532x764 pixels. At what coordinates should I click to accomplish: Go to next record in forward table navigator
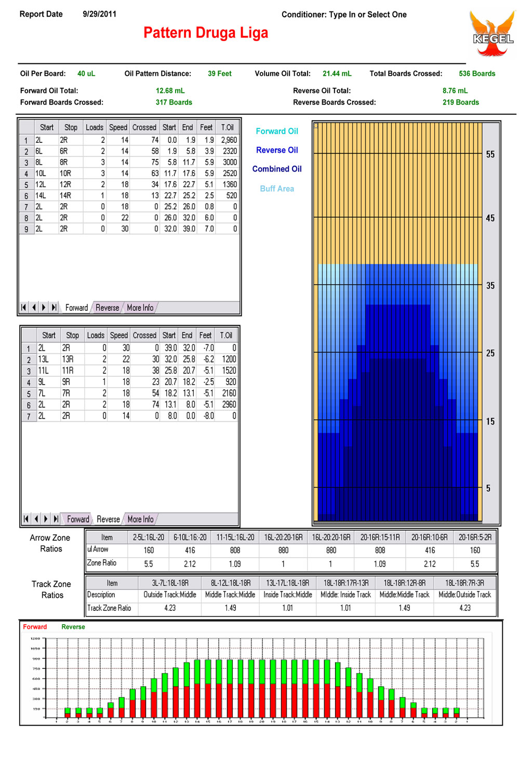pos(44,307)
